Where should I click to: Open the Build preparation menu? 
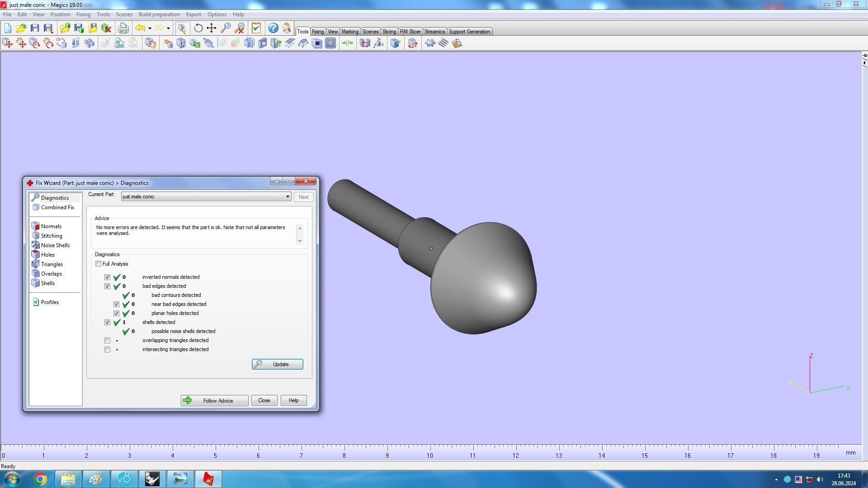coord(159,14)
